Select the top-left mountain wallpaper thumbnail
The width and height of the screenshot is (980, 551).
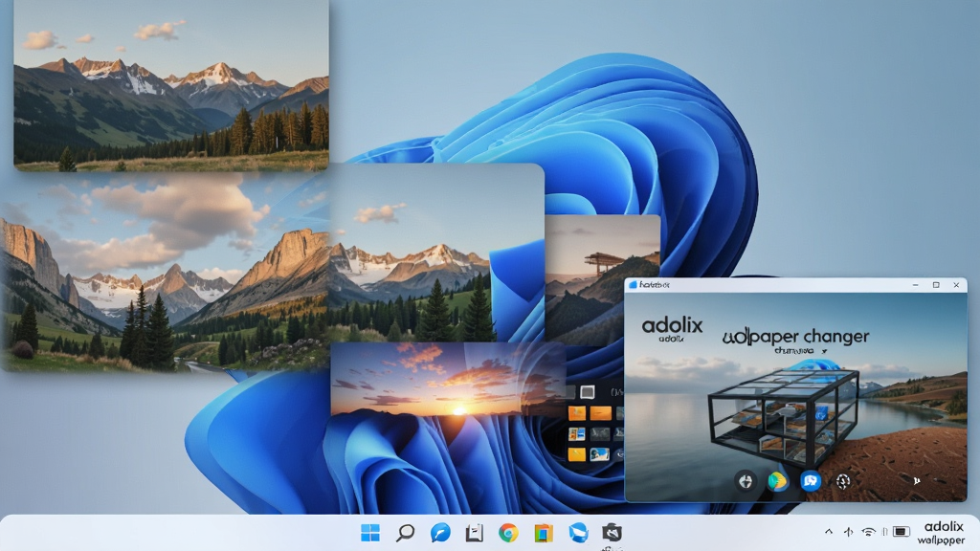tap(171, 85)
